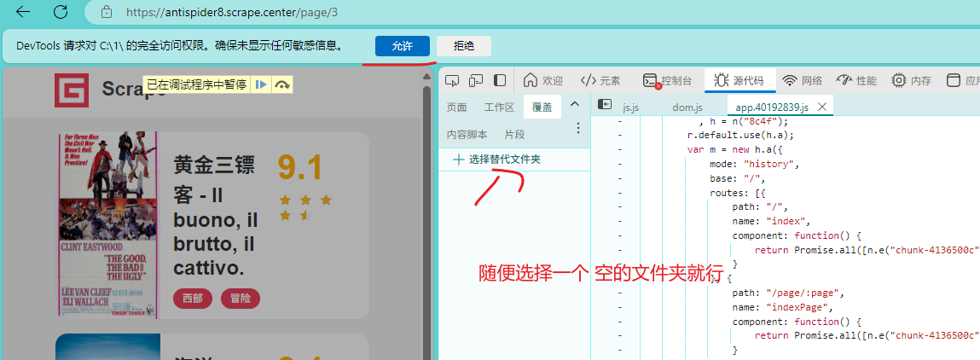Open the 应用 application tab

point(963,81)
